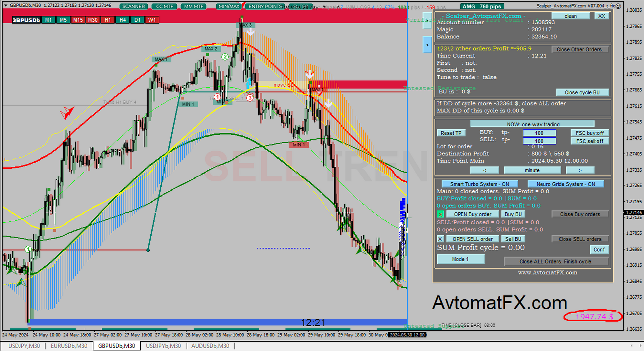Image resolution: width=644 pixels, height=351 pixels.
Task: Click the AMG 760 pips label
Action: pos(482,6)
